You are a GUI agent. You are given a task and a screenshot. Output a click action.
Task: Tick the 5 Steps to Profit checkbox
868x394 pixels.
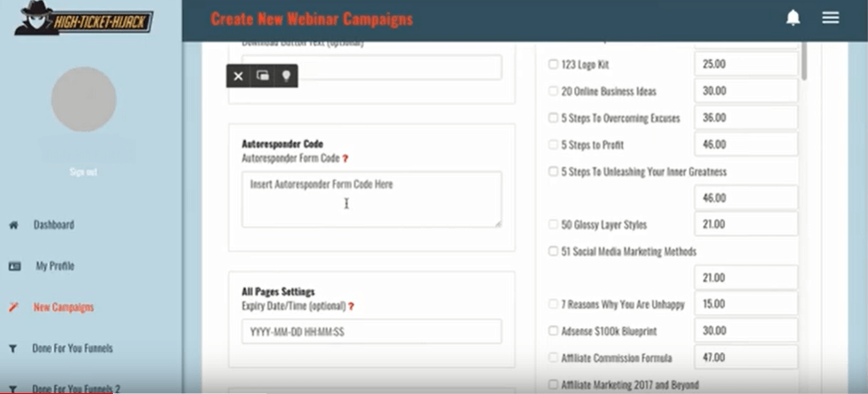[553, 145]
